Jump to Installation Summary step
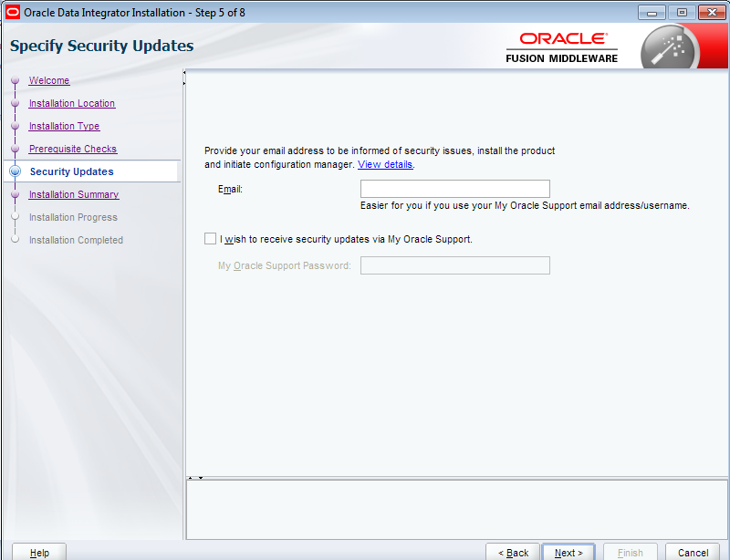The height and width of the screenshot is (560, 730). (74, 194)
